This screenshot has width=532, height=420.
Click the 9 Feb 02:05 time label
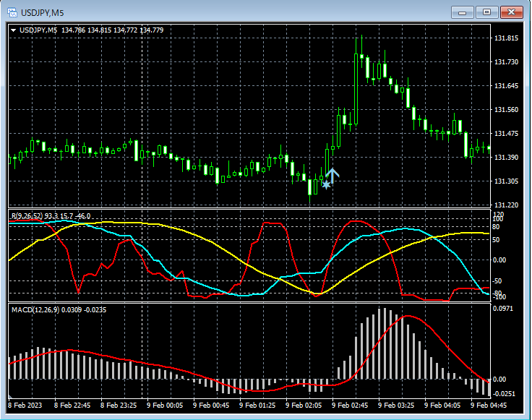click(x=304, y=406)
